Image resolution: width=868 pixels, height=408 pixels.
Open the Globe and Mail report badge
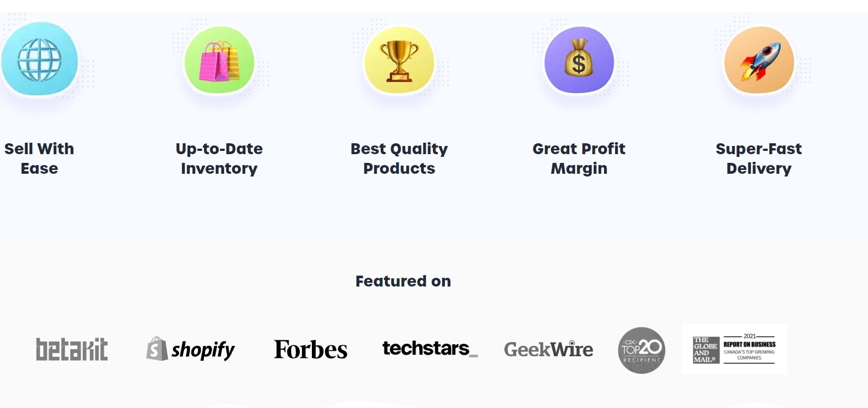(734, 349)
